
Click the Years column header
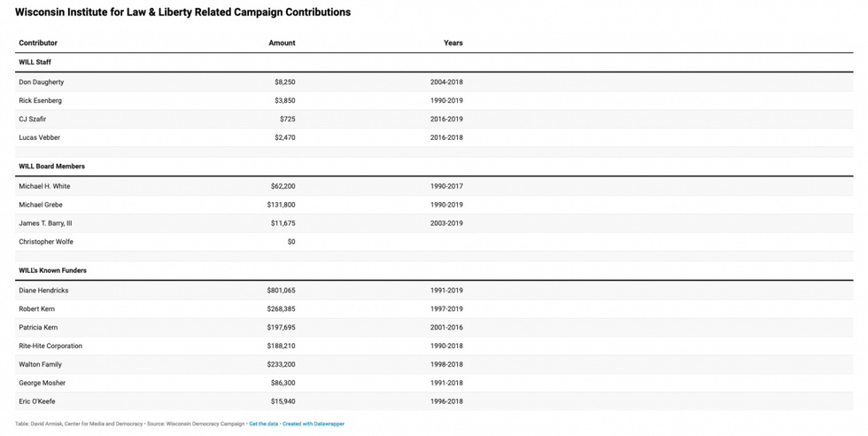pos(453,43)
